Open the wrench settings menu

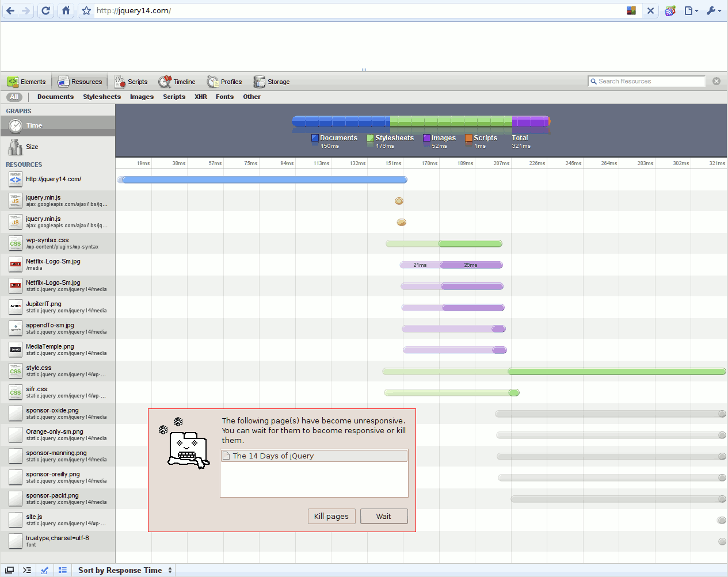click(x=714, y=10)
